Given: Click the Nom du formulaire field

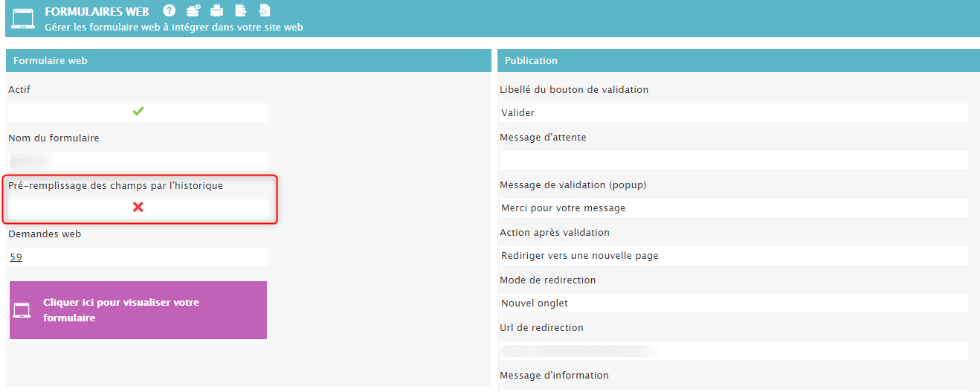Looking at the screenshot, I should tap(138, 160).
